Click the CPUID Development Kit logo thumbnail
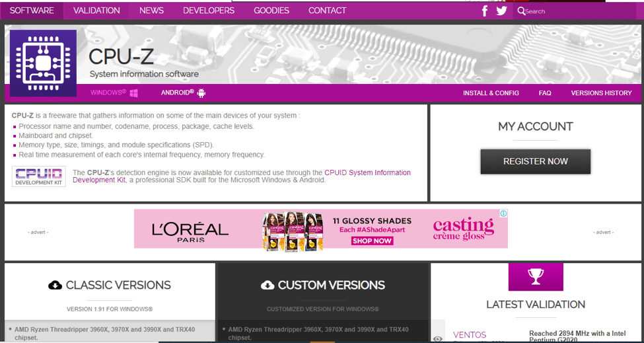Image resolution: width=644 pixels, height=343 pixels. coord(38,176)
